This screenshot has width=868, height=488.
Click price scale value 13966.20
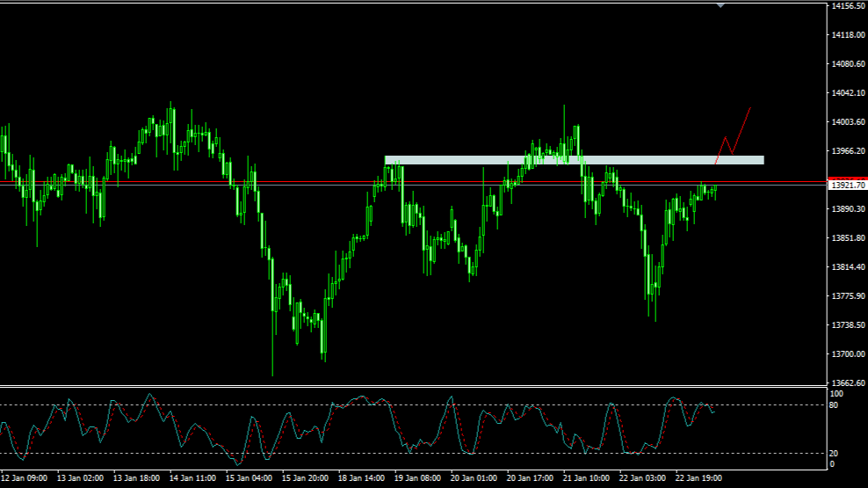[848, 150]
